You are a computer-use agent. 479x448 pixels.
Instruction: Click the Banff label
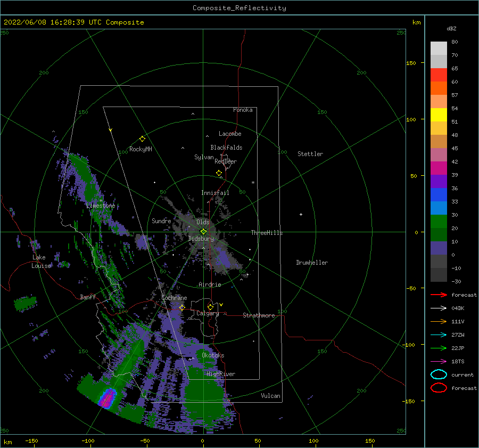pos(88,297)
